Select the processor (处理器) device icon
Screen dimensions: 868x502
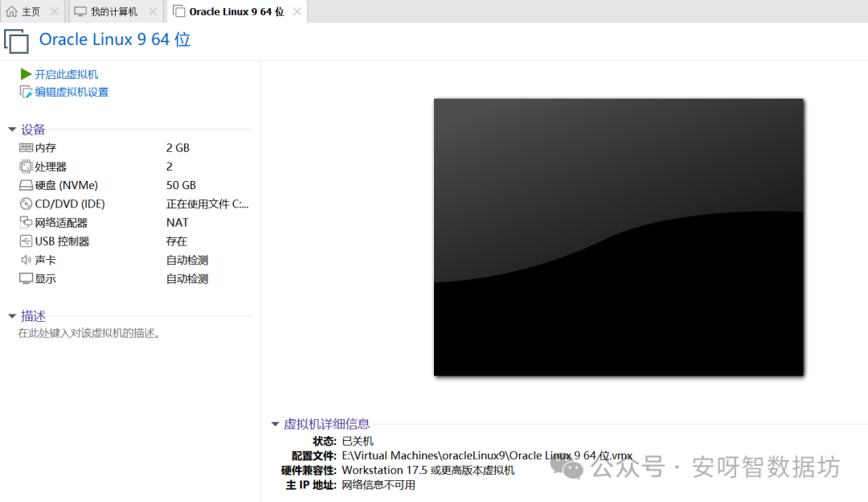pos(26,167)
